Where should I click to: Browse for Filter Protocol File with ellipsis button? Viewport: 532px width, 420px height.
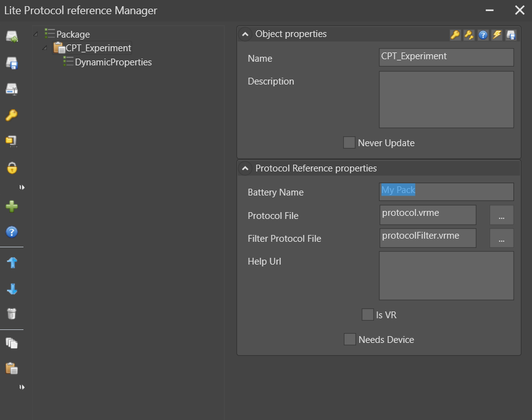[501, 238]
